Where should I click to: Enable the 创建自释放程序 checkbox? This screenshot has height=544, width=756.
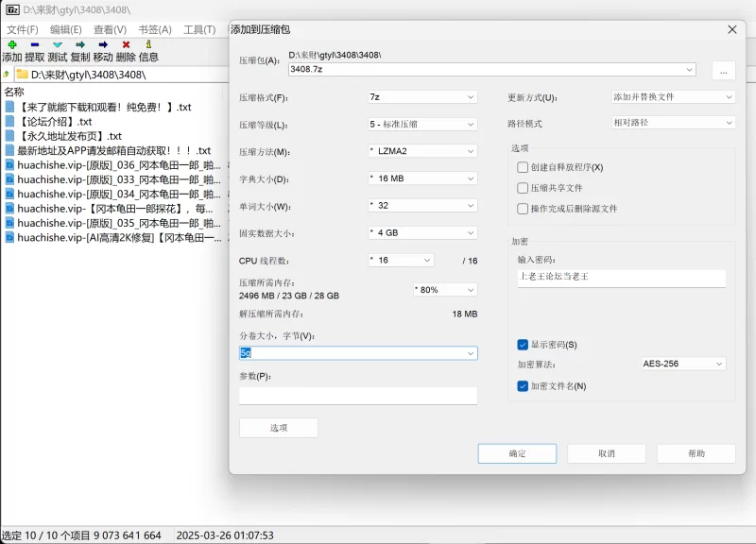click(523, 167)
